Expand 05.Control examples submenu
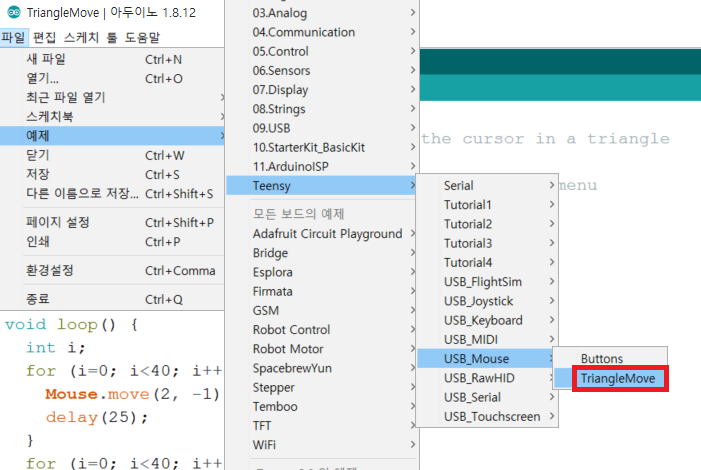The width and height of the screenshot is (701, 470). tap(323, 51)
